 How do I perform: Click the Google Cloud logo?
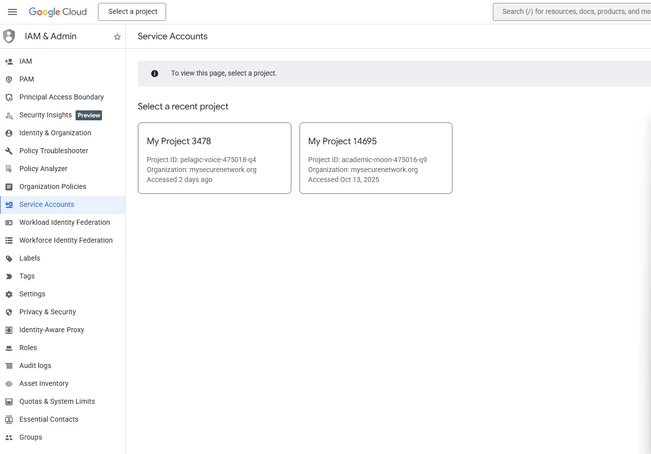click(x=58, y=12)
